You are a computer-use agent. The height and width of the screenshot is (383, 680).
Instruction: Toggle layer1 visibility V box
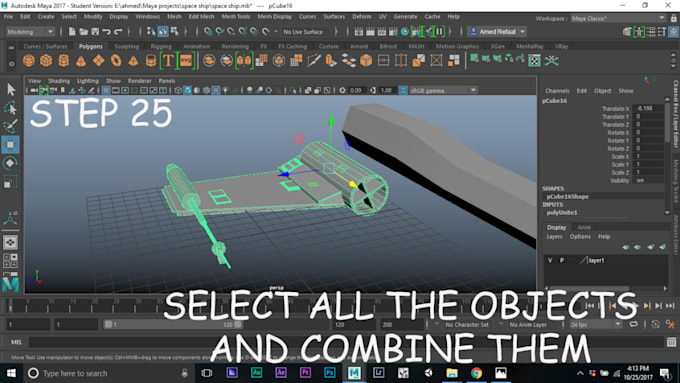pyautogui.click(x=550, y=260)
